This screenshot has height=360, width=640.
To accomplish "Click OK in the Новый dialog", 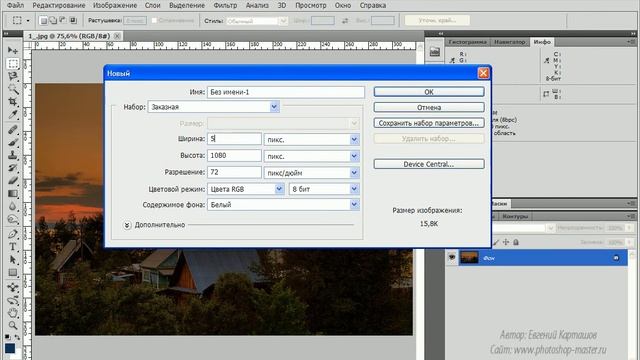I will click(x=429, y=92).
